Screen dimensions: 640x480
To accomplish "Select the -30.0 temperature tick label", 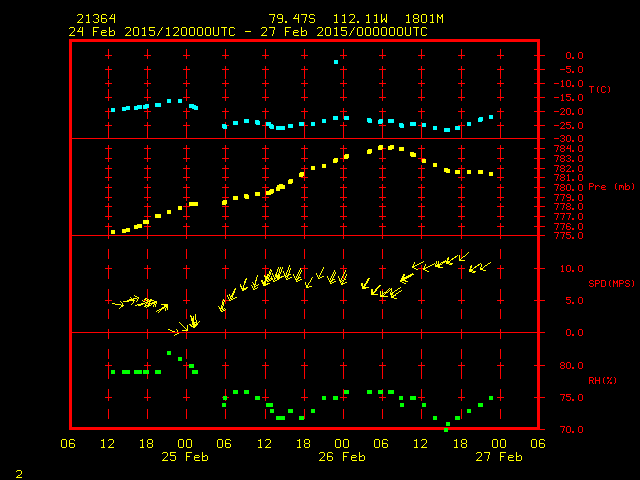I will pos(569,139).
